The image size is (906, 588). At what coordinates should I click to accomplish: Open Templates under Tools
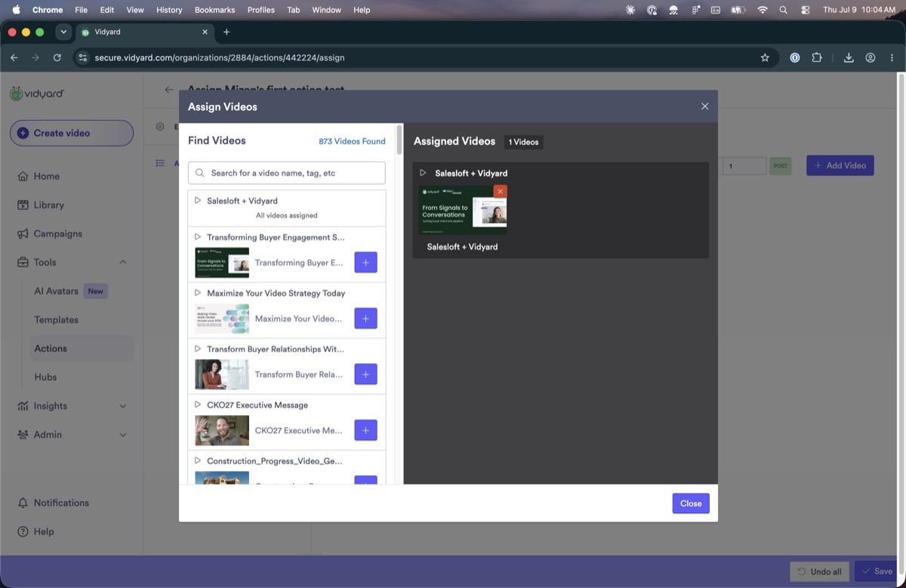pos(56,319)
